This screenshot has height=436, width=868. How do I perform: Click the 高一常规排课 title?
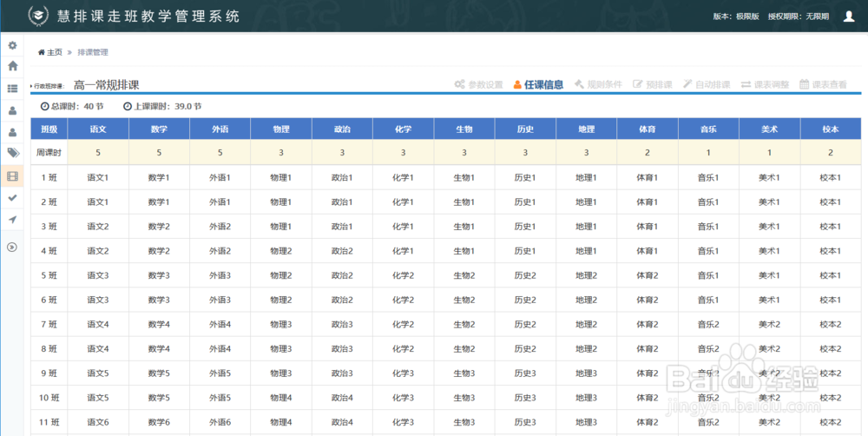[x=106, y=85]
